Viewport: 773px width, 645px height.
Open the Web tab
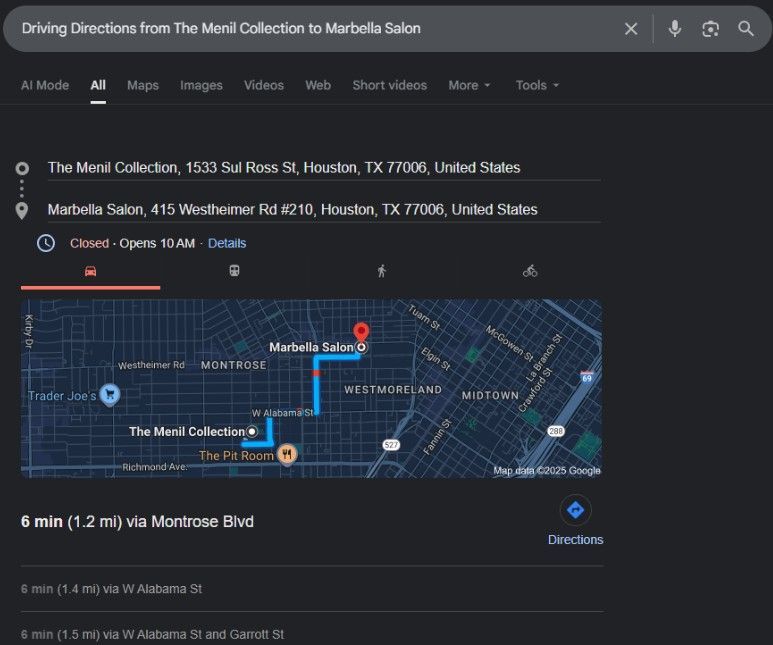tap(318, 85)
